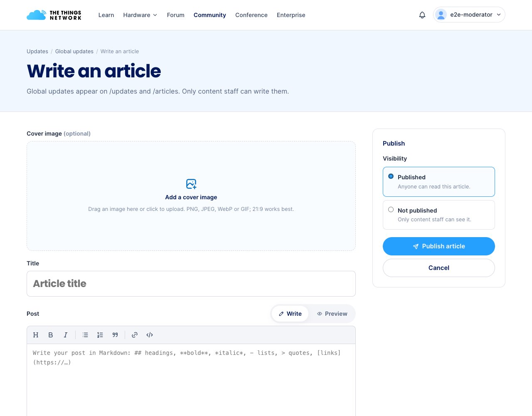
Task: Open the Community nav item
Action: pyautogui.click(x=210, y=15)
